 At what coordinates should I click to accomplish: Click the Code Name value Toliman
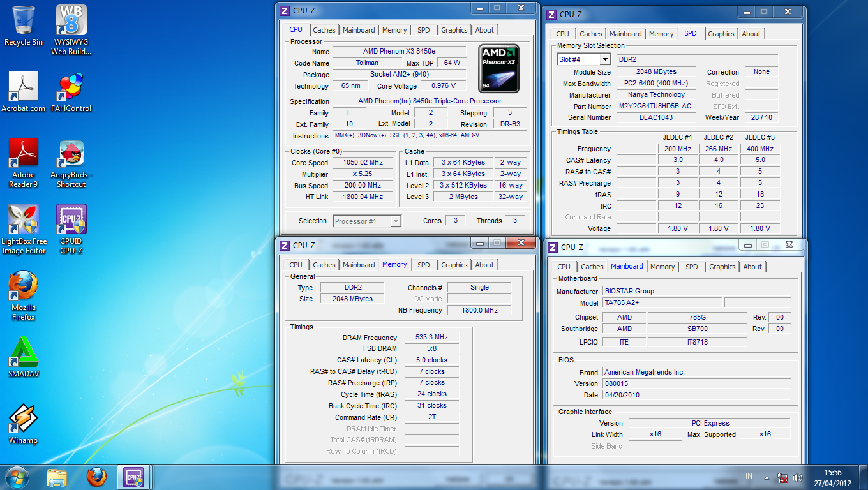[367, 63]
